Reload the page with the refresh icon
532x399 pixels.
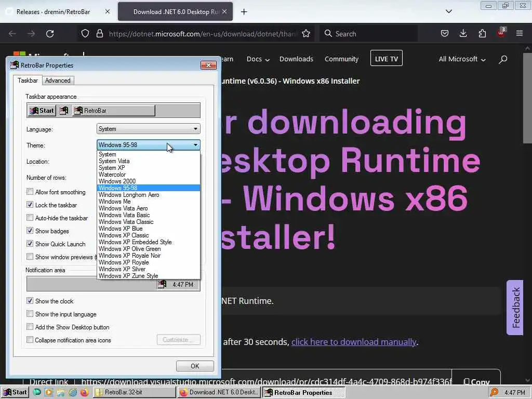[50, 34]
